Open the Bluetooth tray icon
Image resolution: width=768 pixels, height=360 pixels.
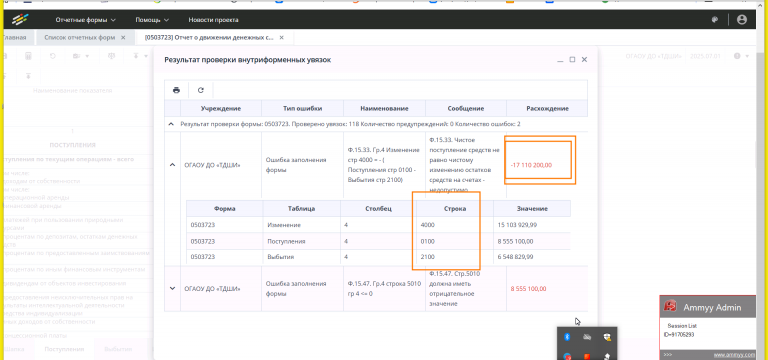tap(567, 337)
